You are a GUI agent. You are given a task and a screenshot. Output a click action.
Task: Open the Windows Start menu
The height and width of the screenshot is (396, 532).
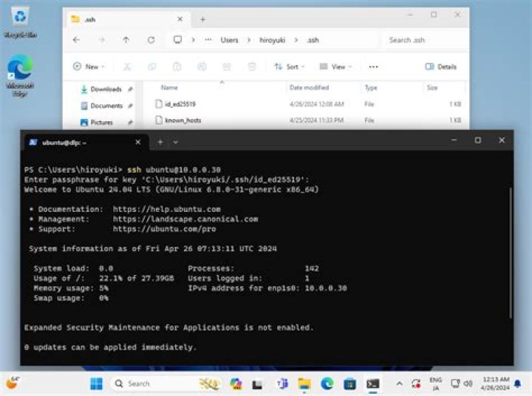[96, 383]
